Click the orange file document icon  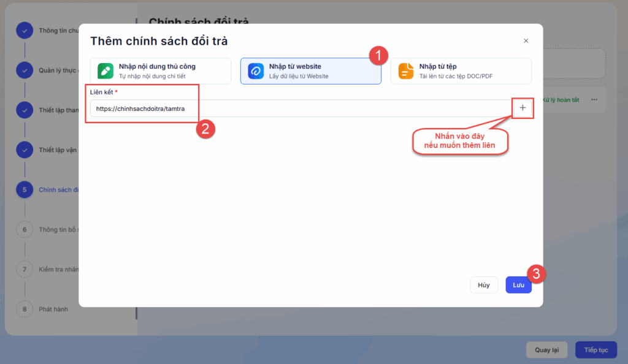pyautogui.click(x=406, y=71)
